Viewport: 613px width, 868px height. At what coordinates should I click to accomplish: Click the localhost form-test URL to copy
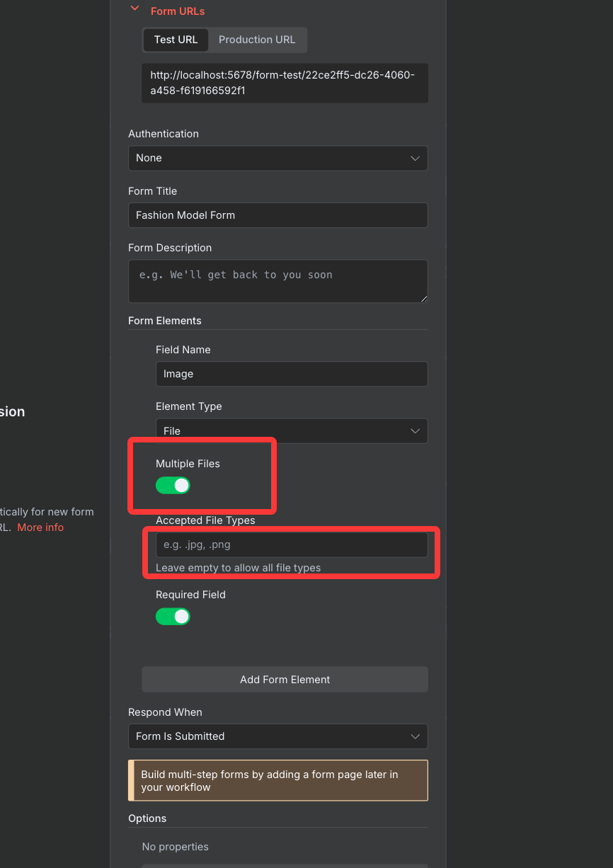tap(285, 83)
